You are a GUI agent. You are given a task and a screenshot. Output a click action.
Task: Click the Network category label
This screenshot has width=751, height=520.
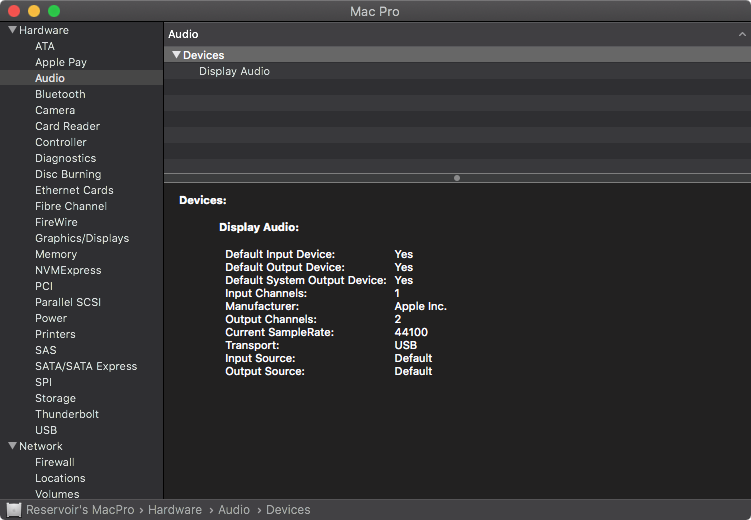pyautogui.click(x=41, y=446)
